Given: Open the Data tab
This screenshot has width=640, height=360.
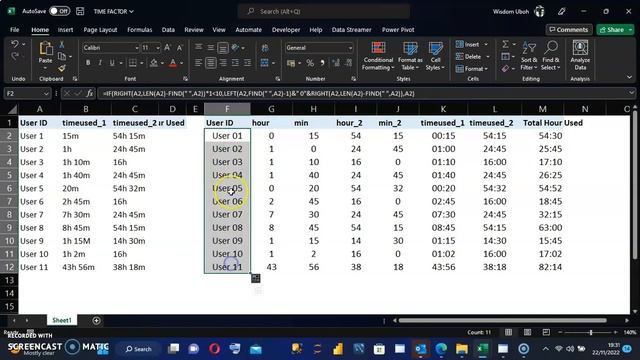Looking at the screenshot, I should pyautogui.click(x=168, y=30).
